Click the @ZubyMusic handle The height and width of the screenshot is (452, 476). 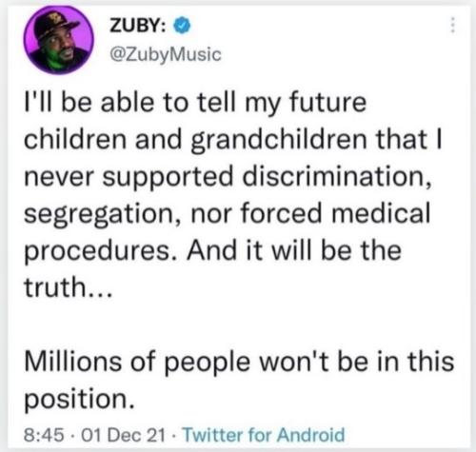(165, 54)
